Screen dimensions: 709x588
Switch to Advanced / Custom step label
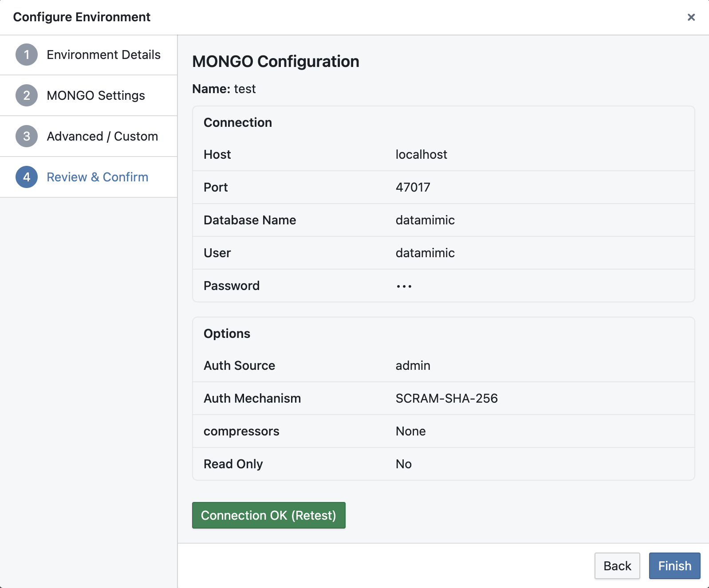(x=102, y=136)
